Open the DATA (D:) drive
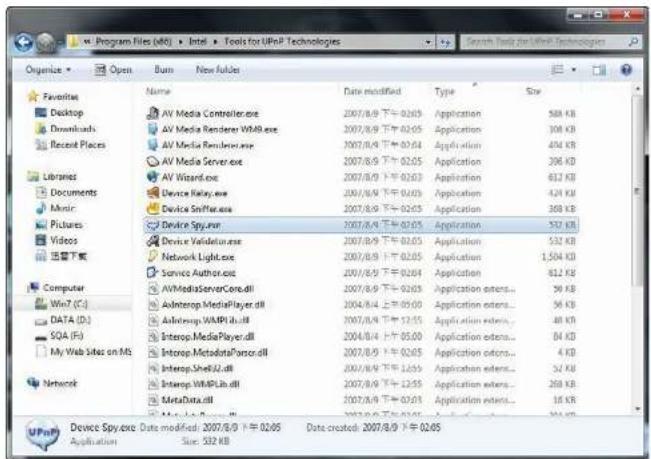Viewport: 651px width, 459px height. (x=70, y=320)
